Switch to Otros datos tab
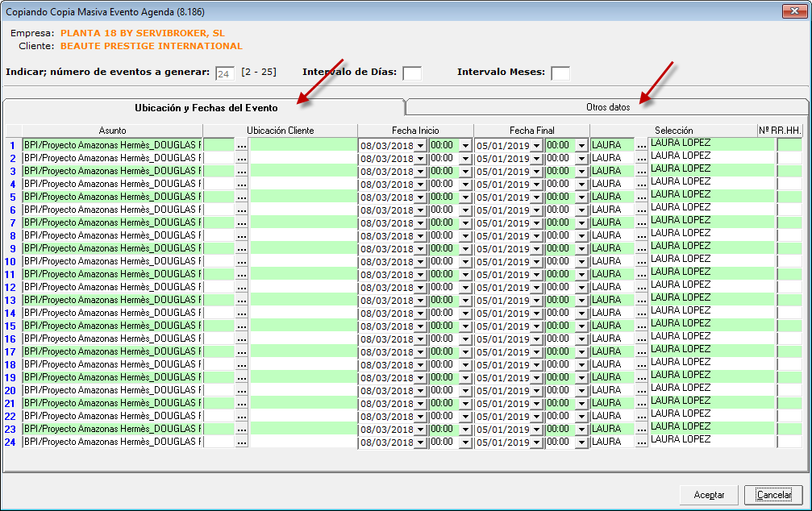This screenshot has height=511, width=812. pyautogui.click(x=607, y=107)
